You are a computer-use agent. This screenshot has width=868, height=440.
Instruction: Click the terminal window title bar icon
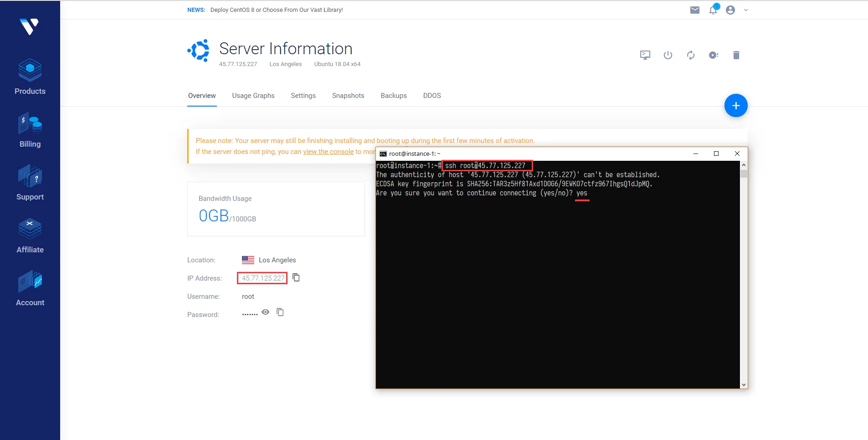(383, 154)
